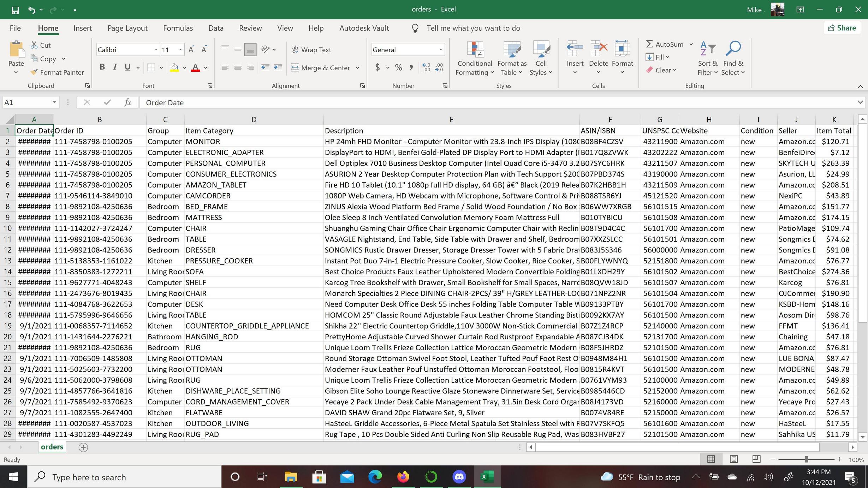The image size is (868, 488).
Task: Click the Save icon in title bar
Action: [x=15, y=10]
